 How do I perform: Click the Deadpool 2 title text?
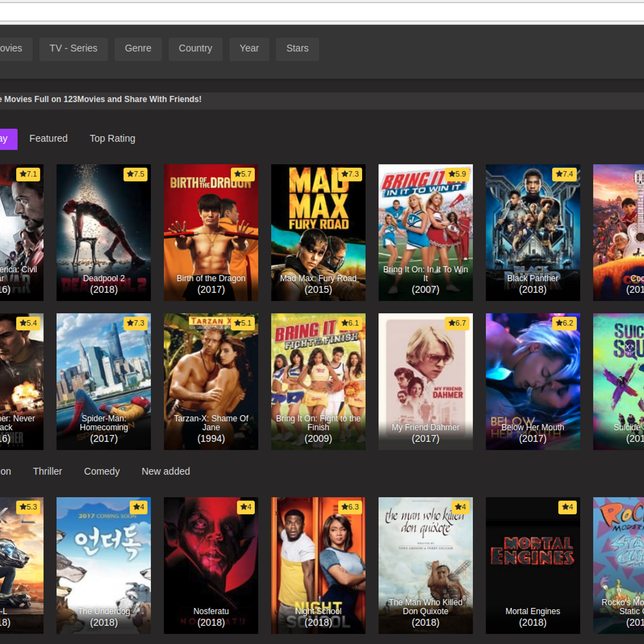point(103,279)
